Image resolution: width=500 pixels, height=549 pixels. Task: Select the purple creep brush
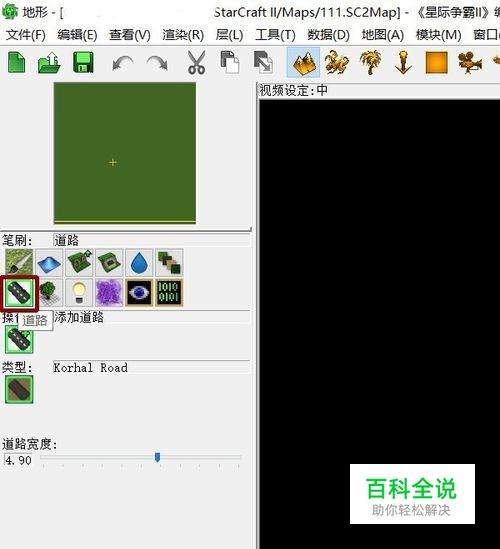109,293
